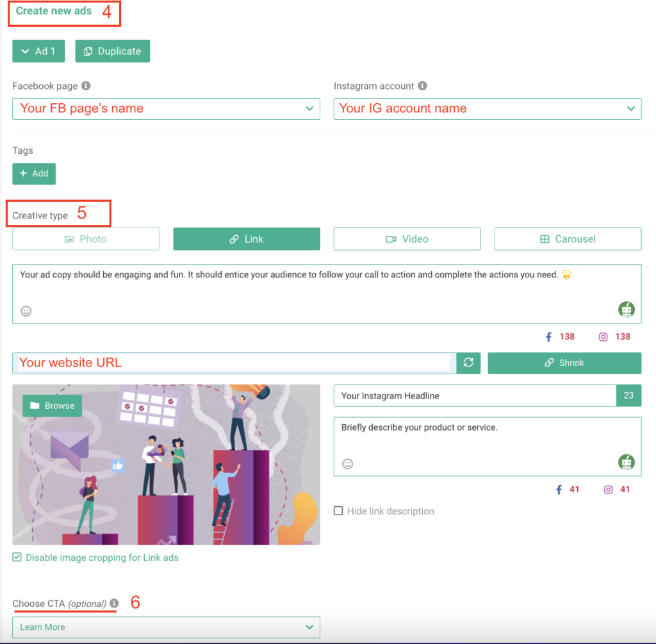Click Add to create a new tag
This screenshot has height=644, width=656.
pos(34,174)
